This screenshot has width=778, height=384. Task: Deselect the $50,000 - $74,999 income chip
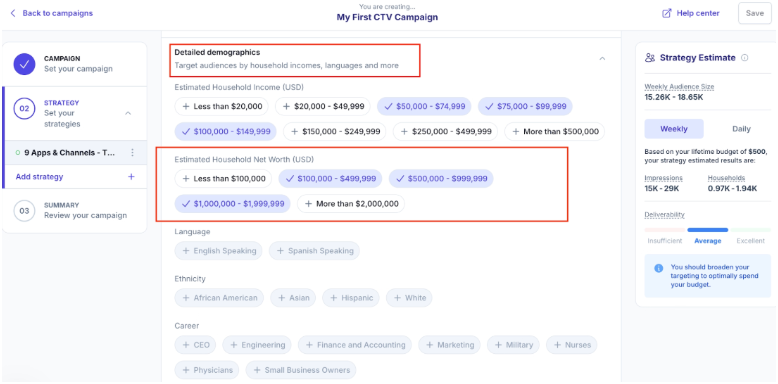(424, 106)
